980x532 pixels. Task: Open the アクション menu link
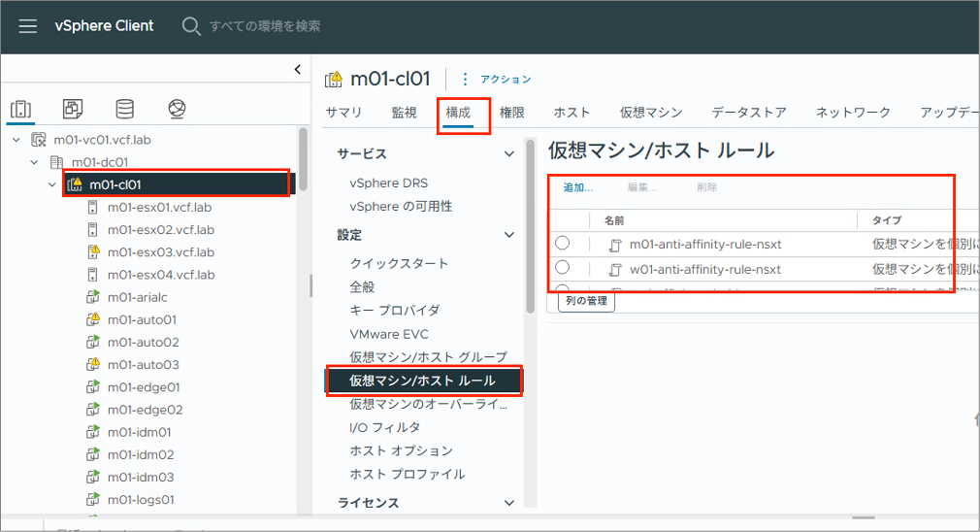506,80
